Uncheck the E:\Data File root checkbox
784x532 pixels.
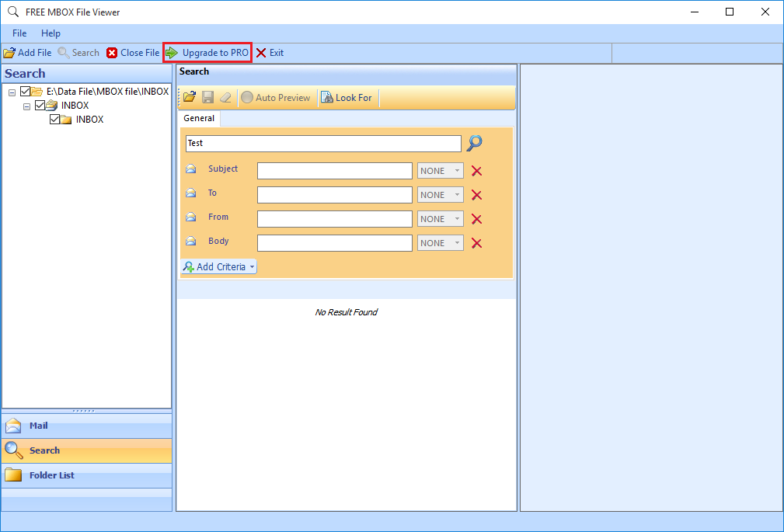click(x=26, y=92)
